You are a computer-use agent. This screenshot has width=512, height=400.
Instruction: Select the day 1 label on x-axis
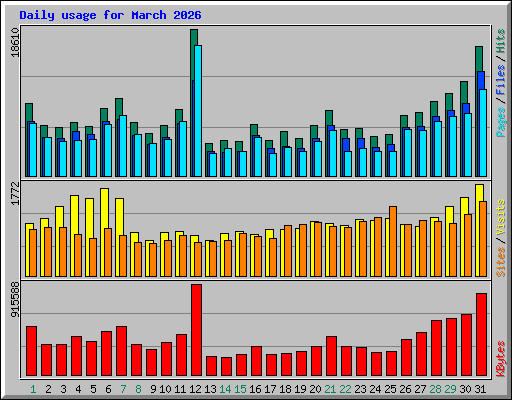pyautogui.click(x=33, y=389)
